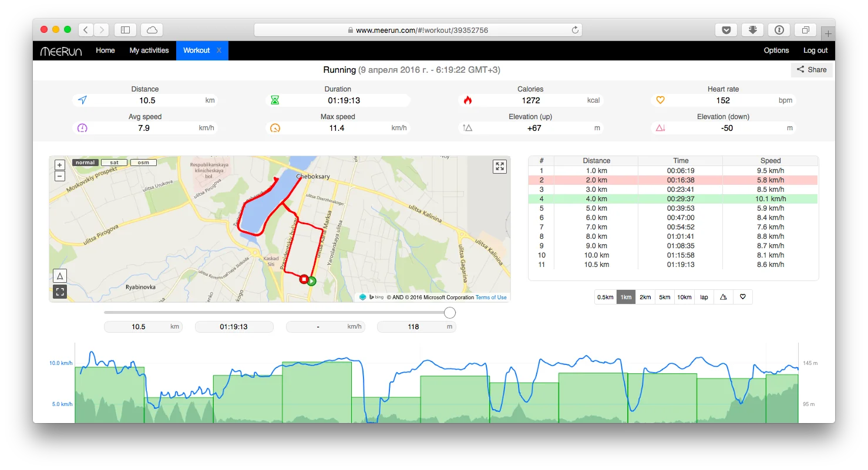The height and width of the screenshot is (470, 868).
Task: Click the heart rate heart icon in stats
Action: (660, 100)
